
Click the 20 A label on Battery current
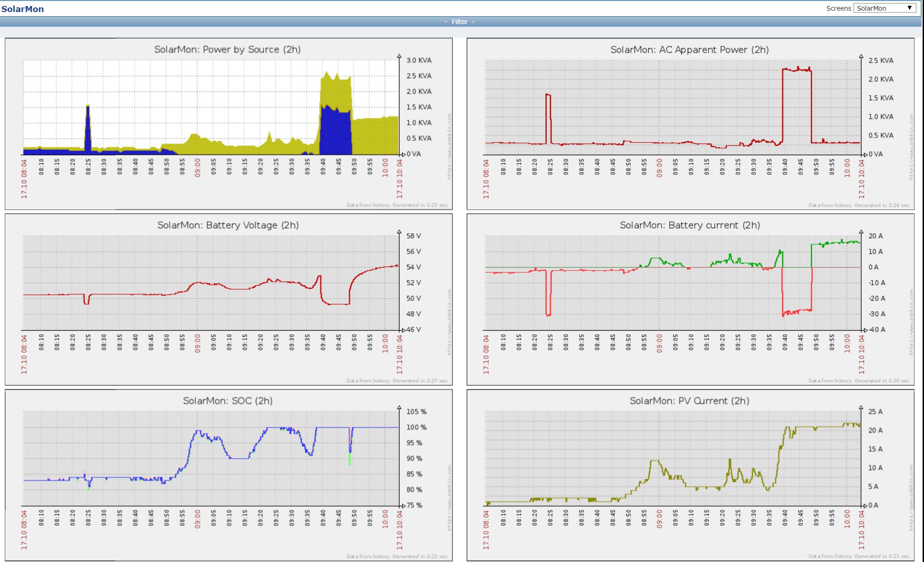(x=875, y=236)
